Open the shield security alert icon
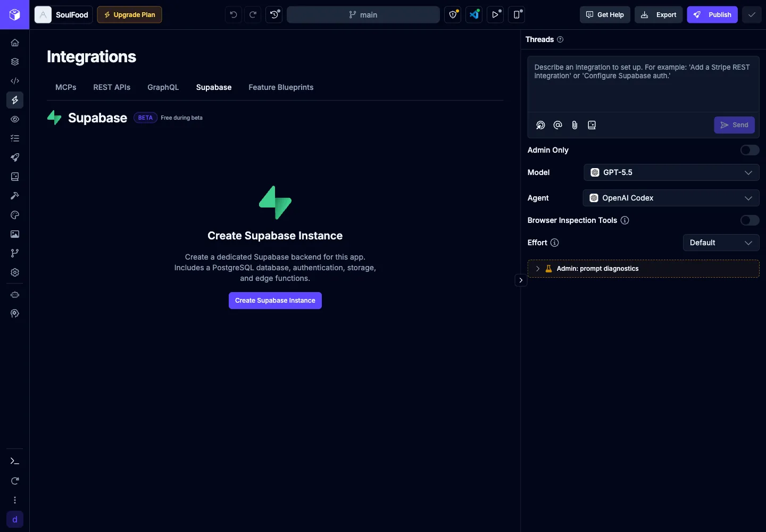The width and height of the screenshot is (766, 532). (x=453, y=15)
